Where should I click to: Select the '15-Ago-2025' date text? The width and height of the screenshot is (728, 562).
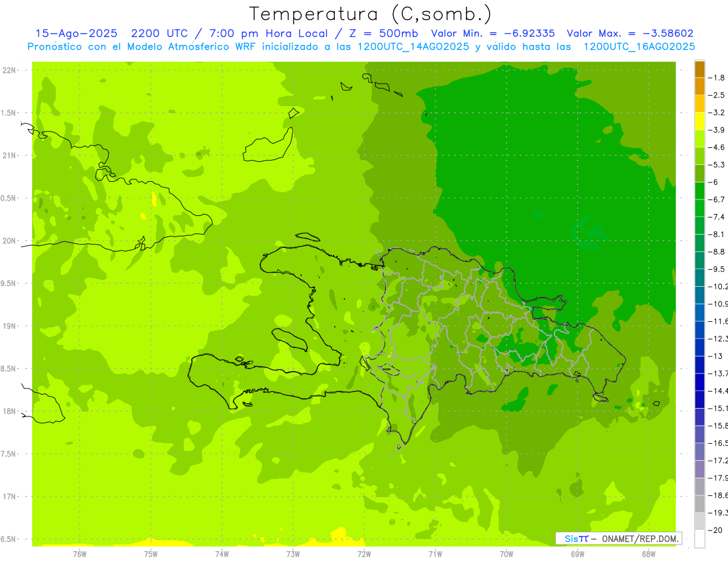78,33
